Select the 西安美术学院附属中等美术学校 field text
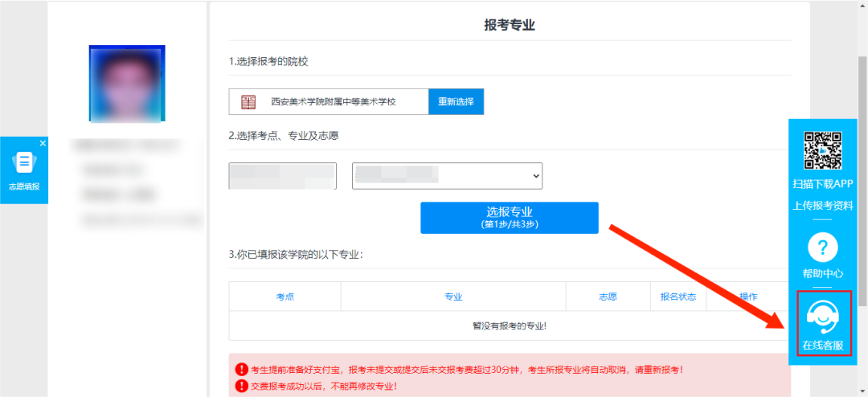 [x=334, y=102]
